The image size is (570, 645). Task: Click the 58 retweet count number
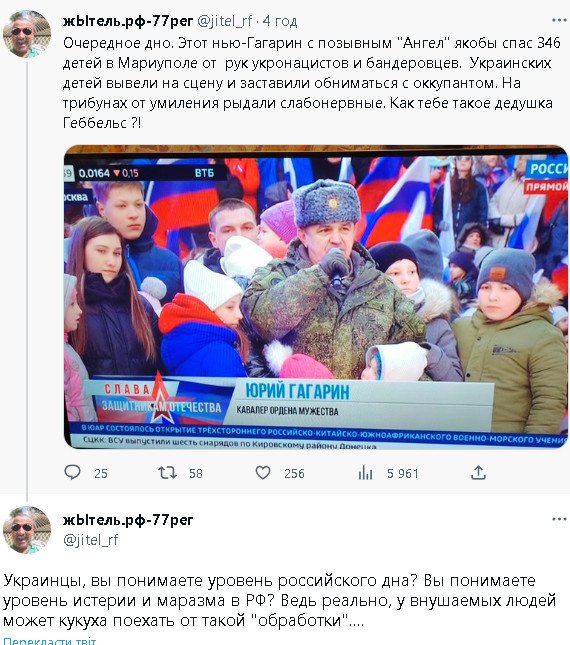point(196,473)
